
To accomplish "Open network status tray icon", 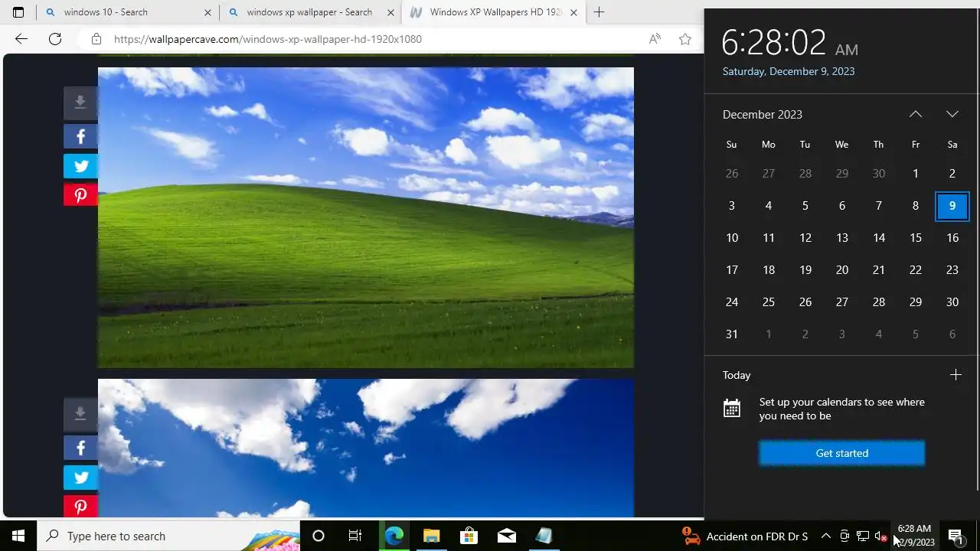I will 863,536.
